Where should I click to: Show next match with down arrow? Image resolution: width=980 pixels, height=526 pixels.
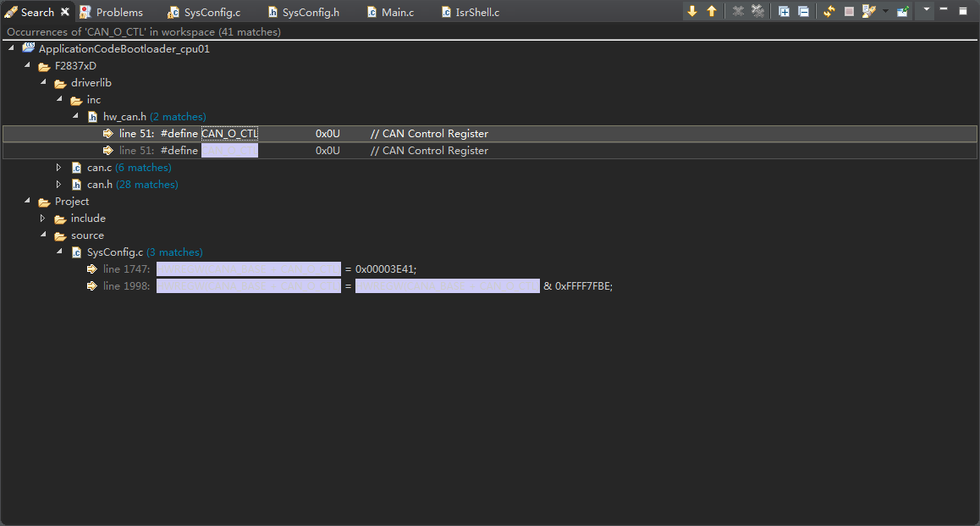tap(692, 11)
